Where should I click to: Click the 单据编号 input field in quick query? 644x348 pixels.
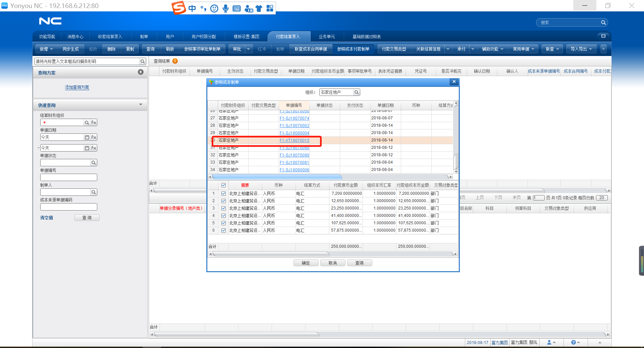tap(69, 177)
